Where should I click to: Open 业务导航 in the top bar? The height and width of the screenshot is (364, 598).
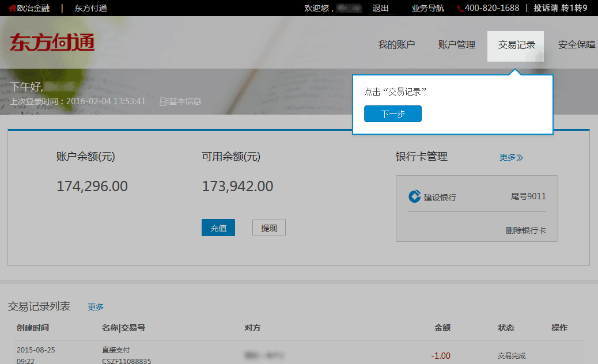(x=428, y=8)
